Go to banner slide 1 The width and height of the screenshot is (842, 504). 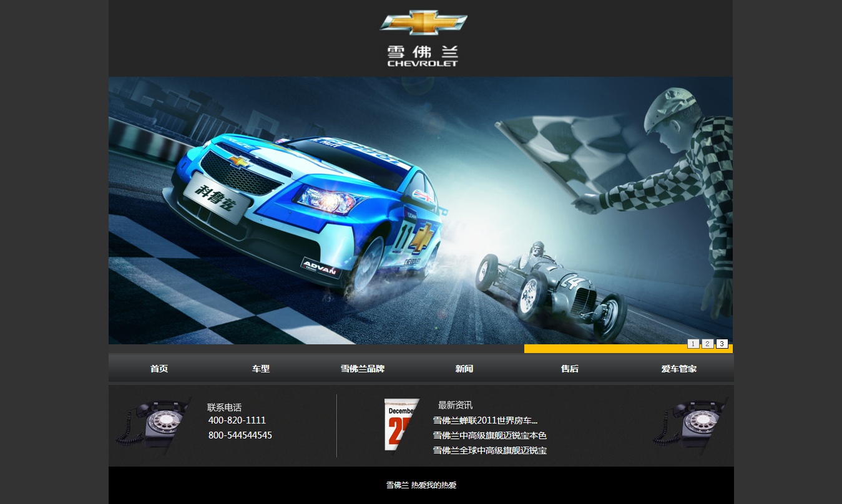pyautogui.click(x=693, y=344)
